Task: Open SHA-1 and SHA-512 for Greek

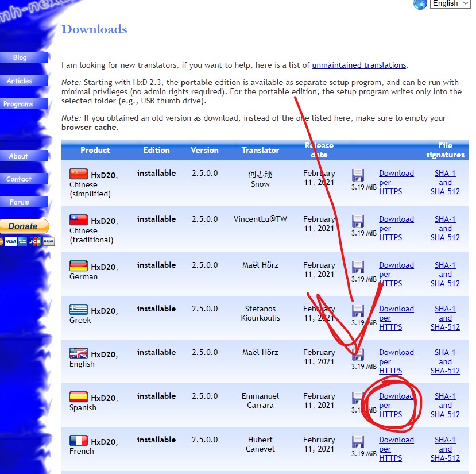Action: pyautogui.click(x=445, y=318)
